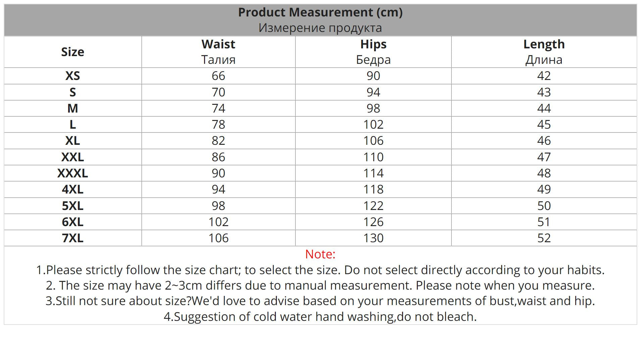Click length value 45 for L

(544, 125)
